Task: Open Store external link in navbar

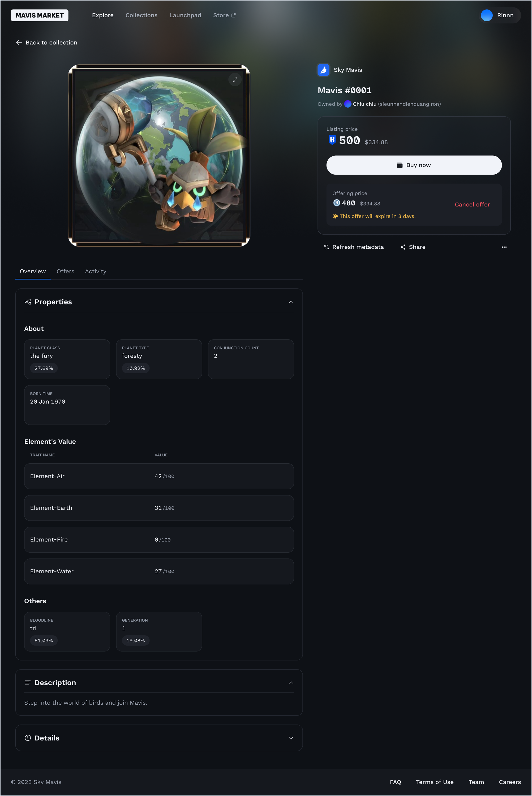Action: (224, 15)
